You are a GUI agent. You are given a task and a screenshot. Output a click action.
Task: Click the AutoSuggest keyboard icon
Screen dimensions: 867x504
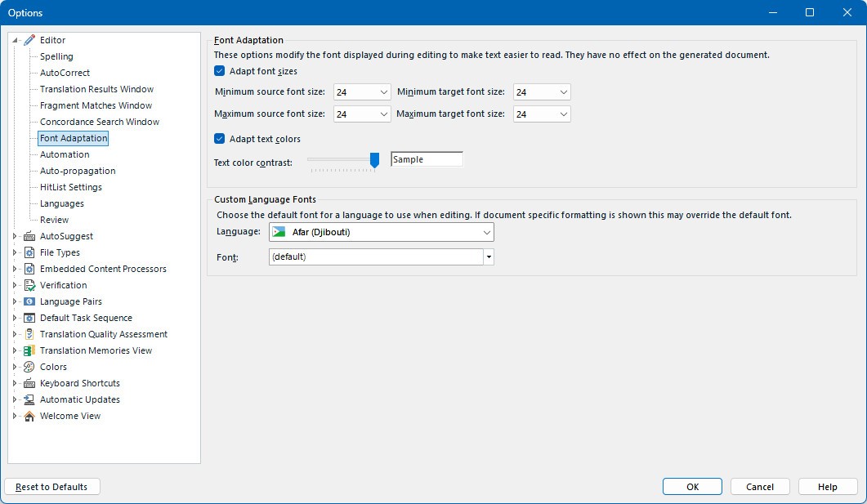pyautogui.click(x=29, y=237)
